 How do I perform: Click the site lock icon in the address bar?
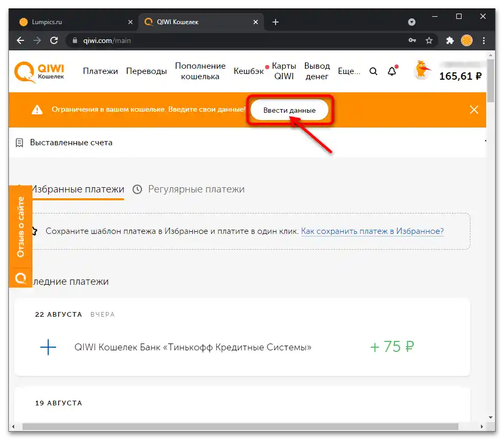tap(75, 40)
